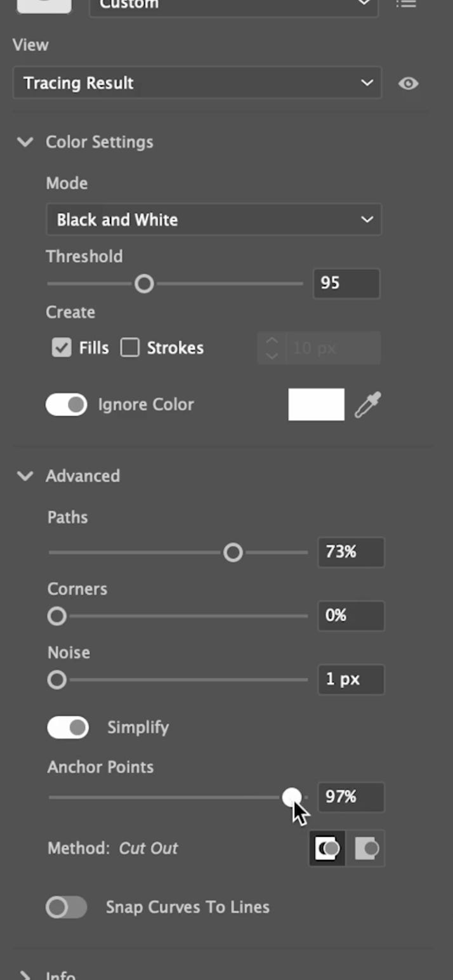This screenshot has height=980, width=453.
Task: Open the preset list menu icon at top
Action: [x=406, y=4]
